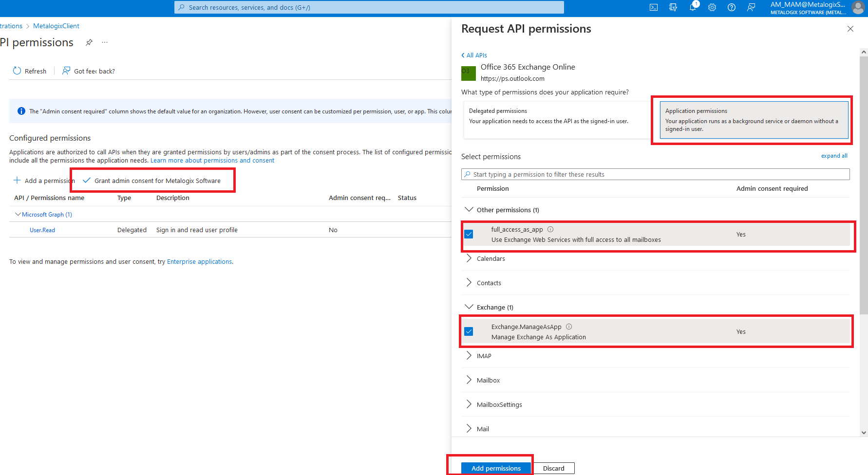Click the Refresh icon
This screenshot has width=868, height=475.
(x=17, y=71)
